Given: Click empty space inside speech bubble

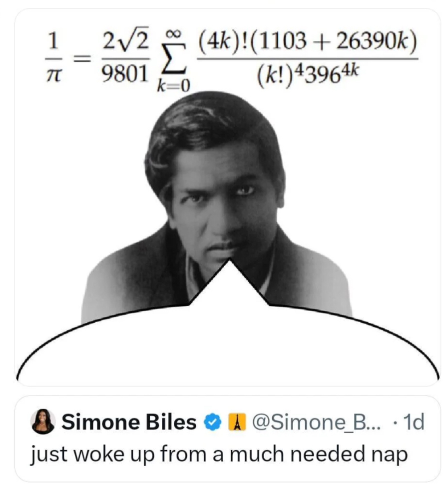Looking at the screenshot, I should (228, 349).
